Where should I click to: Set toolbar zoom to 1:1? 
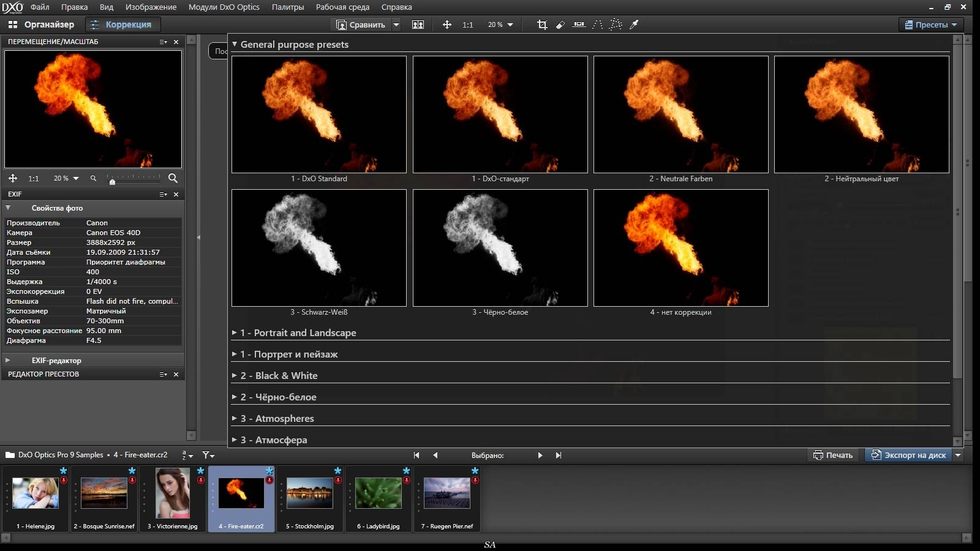tap(467, 25)
